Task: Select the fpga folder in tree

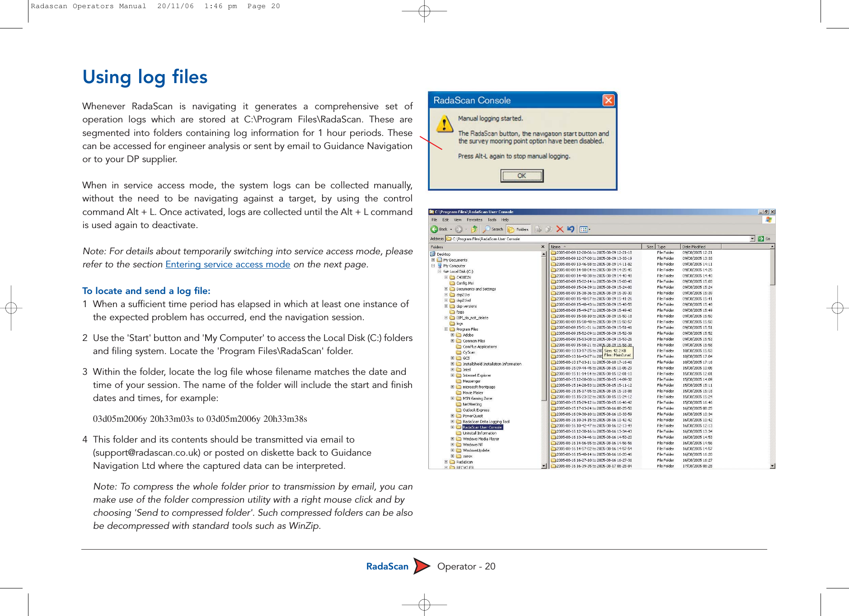Action: [460, 312]
